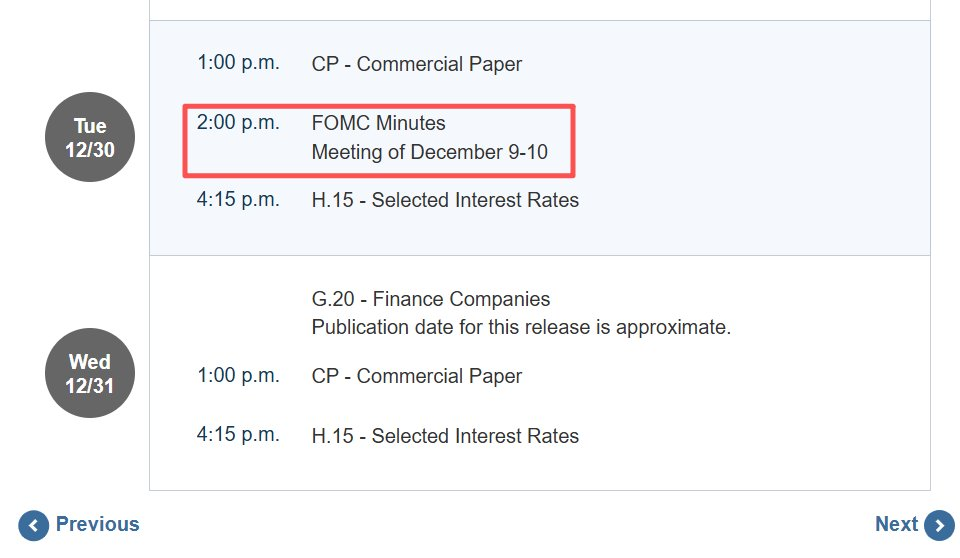Click Wednesday's 4:15 p.m. time label
960x558 pixels.
point(238,436)
